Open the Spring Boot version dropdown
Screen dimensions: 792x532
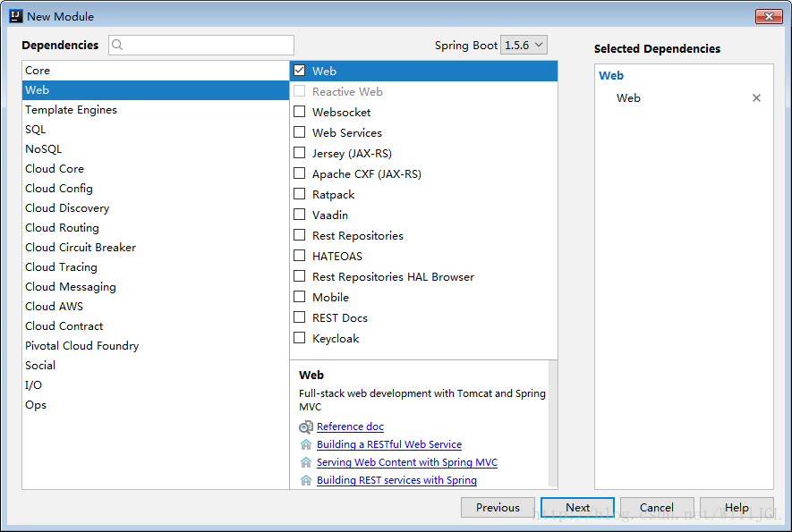coord(524,46)
